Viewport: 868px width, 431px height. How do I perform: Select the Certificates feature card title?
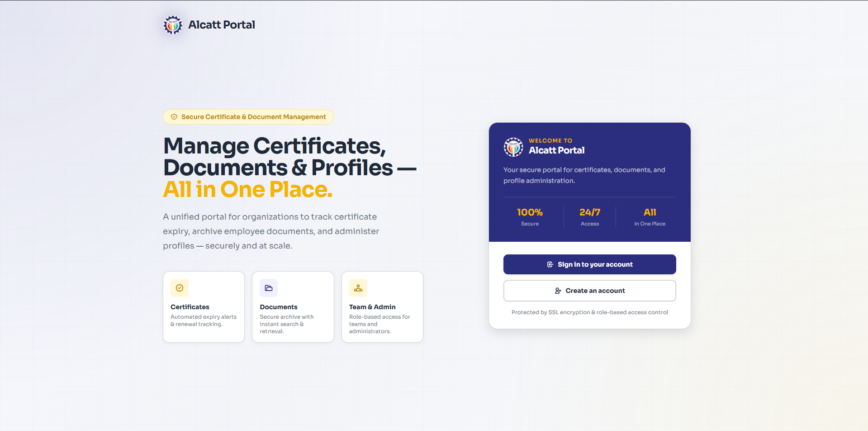click(x=190, y=307)
